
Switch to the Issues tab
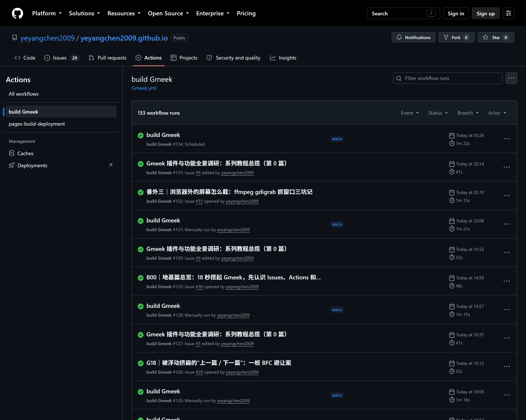(x=62, y=58)
